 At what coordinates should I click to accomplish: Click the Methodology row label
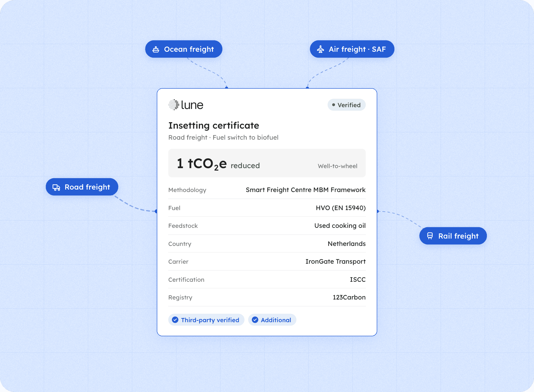point(187,190)
